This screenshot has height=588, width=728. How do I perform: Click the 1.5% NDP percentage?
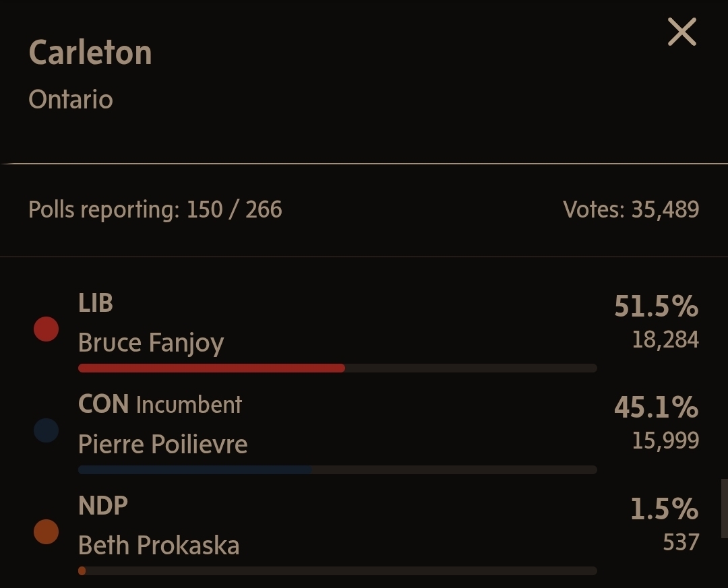(x=664, y=509)
